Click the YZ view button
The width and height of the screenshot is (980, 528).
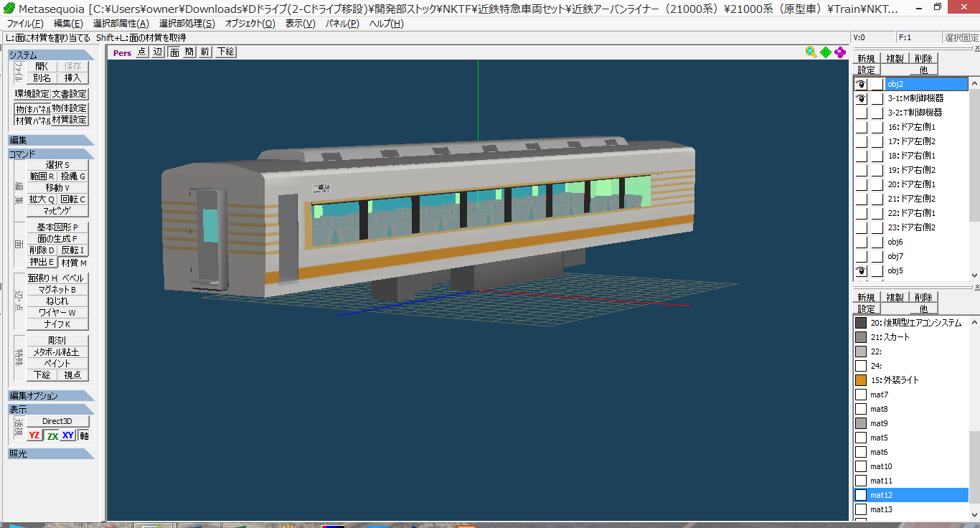[x=34, y=435]
